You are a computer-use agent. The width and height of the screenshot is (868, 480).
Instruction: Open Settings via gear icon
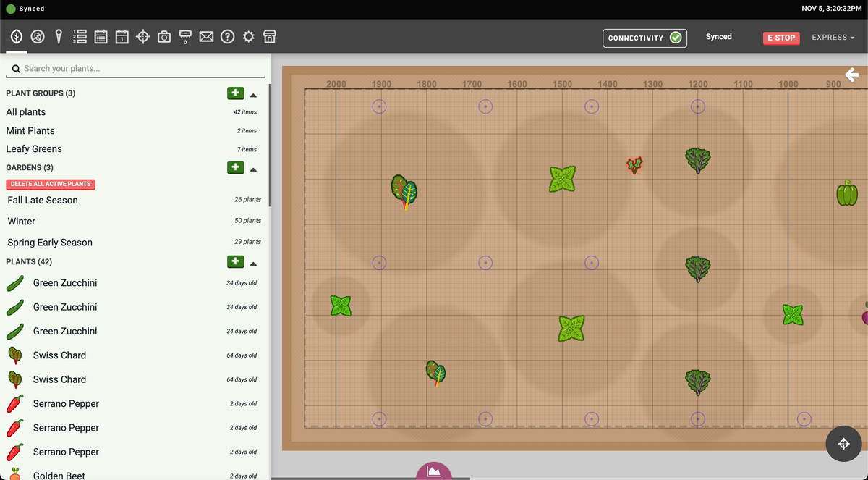tap(248, 36)
